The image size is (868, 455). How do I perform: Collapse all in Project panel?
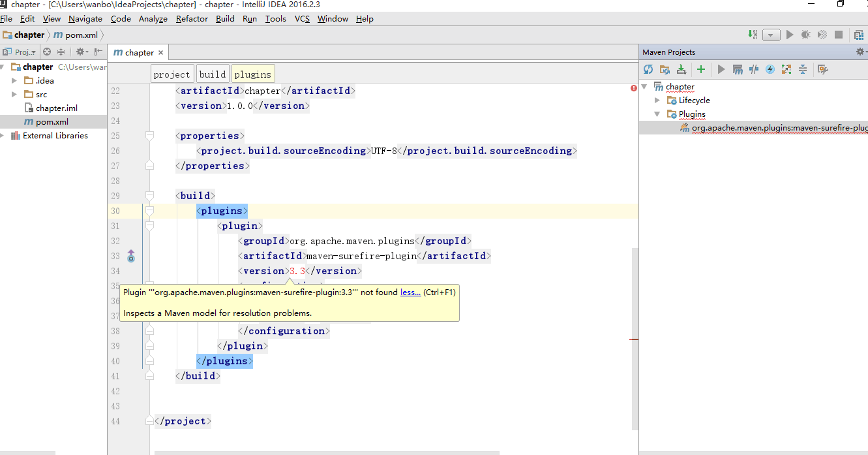point(61,52)
